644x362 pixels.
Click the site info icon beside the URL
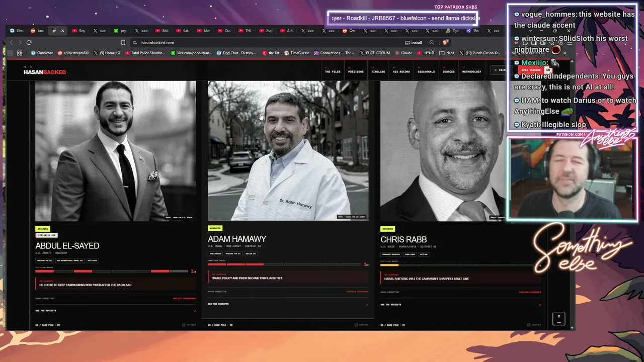134,43
